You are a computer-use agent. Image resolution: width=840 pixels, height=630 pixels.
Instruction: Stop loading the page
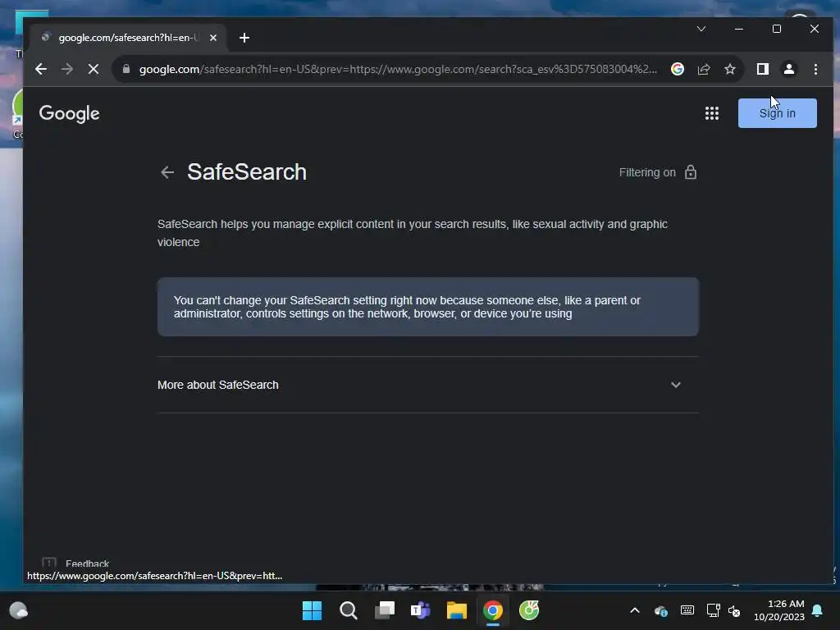click(x=94, y=69)
